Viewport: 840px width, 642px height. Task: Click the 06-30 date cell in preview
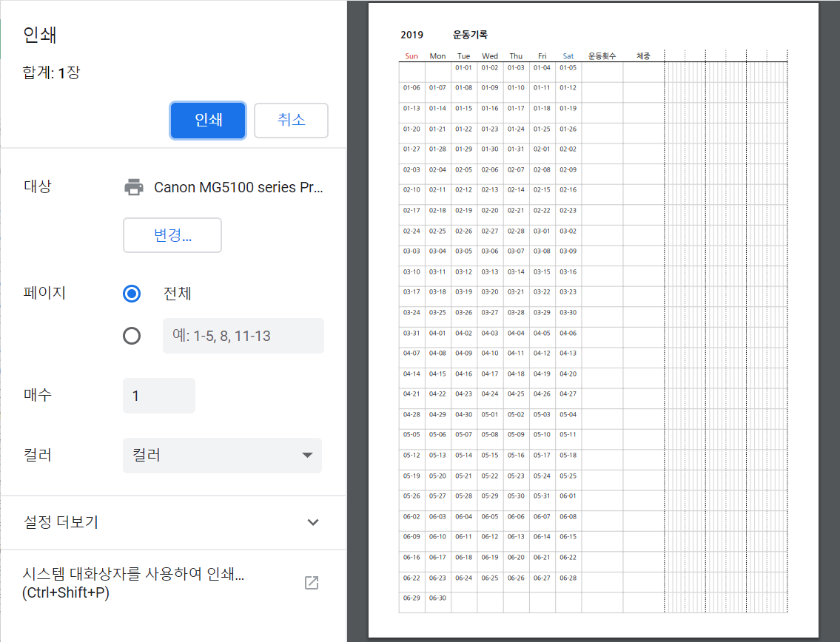pyautogui.click(x=437, y=598)
